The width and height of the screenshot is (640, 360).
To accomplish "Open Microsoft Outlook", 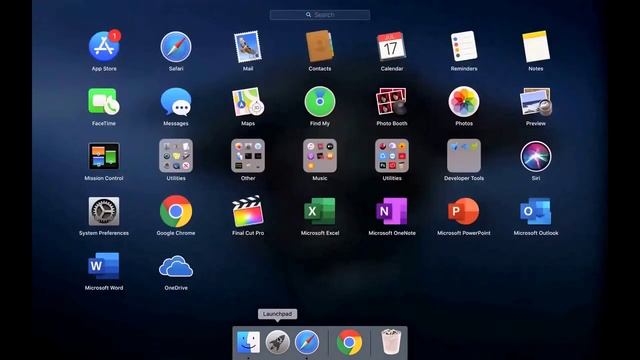I will [x=536, y=211].
